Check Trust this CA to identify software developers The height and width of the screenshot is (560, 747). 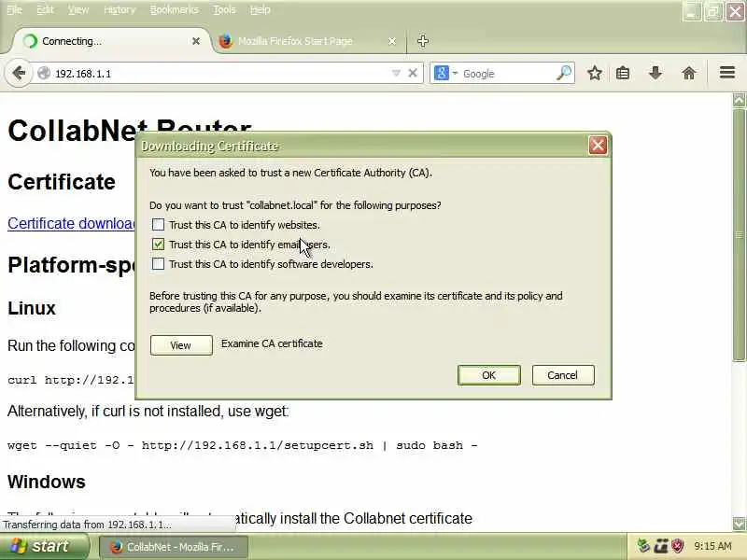tap(158, 264)
